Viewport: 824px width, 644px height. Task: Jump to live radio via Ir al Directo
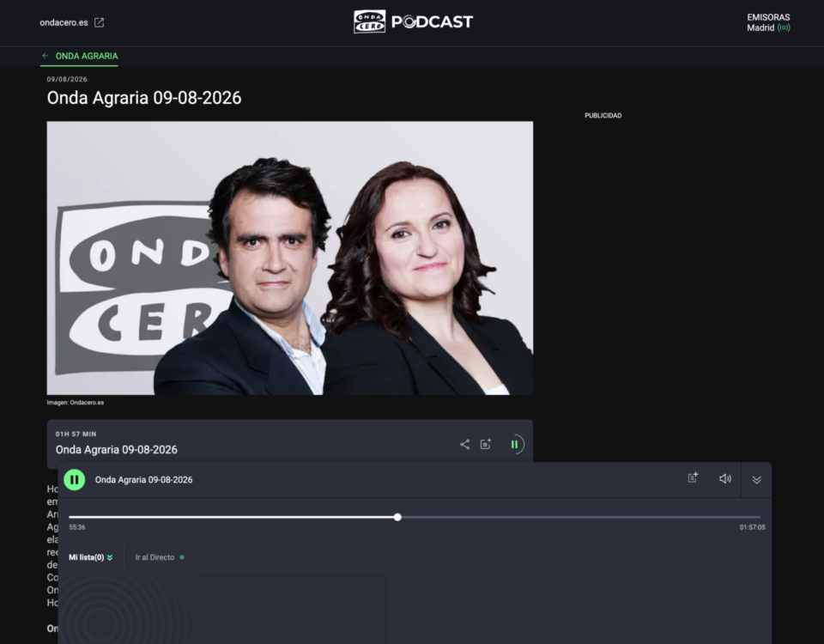tap(160, 557)
